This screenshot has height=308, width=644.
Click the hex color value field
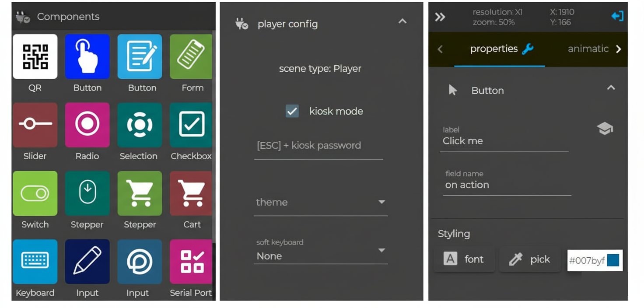click(x=587, y=261)
